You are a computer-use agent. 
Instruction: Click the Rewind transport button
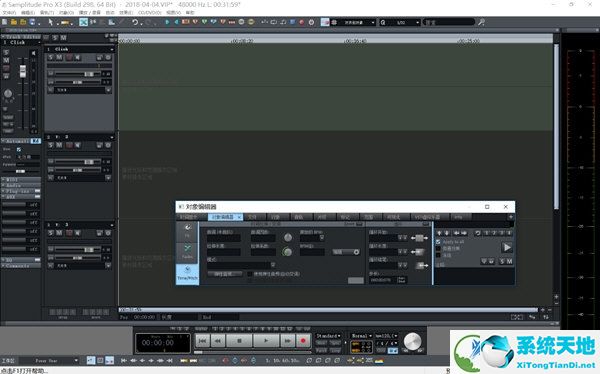point(218,340)
